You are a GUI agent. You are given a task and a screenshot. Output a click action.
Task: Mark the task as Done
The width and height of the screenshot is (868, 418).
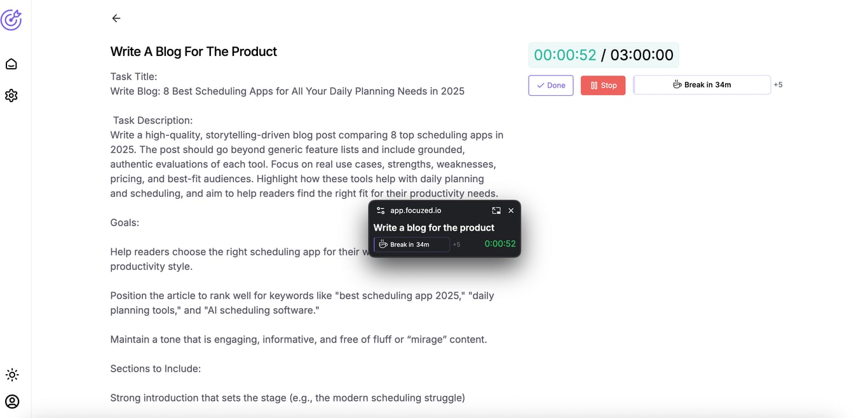(x=550, y=85)
